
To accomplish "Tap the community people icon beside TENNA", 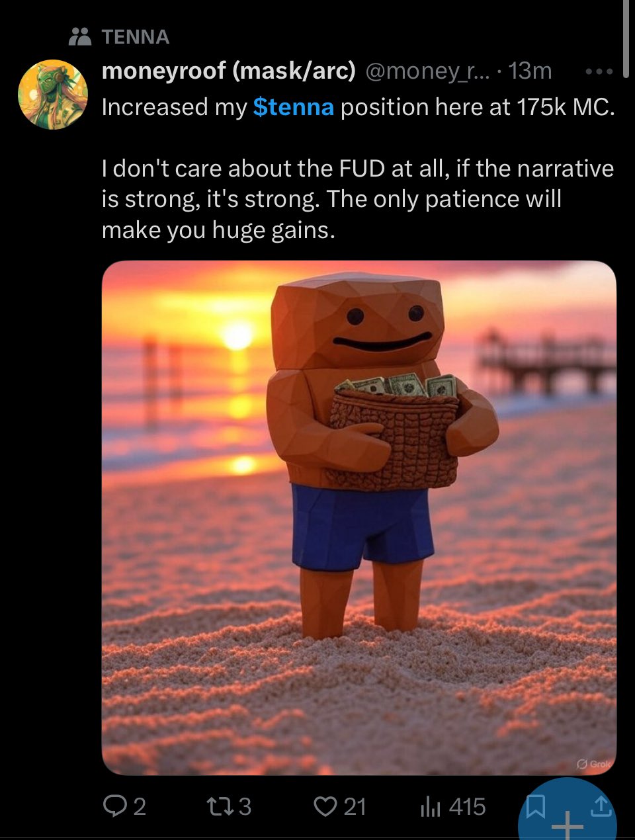I will [80, 36].
